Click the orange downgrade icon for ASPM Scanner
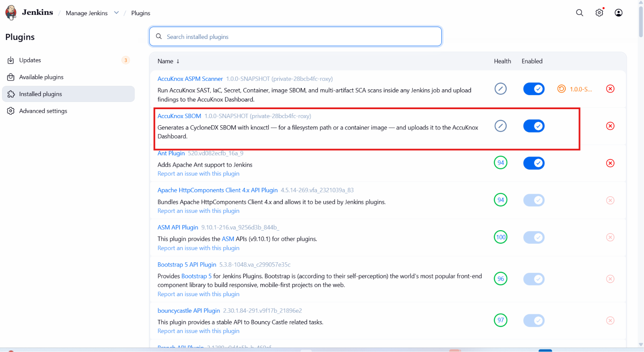Screen dimensions: 644x352 tap(561, 89)
